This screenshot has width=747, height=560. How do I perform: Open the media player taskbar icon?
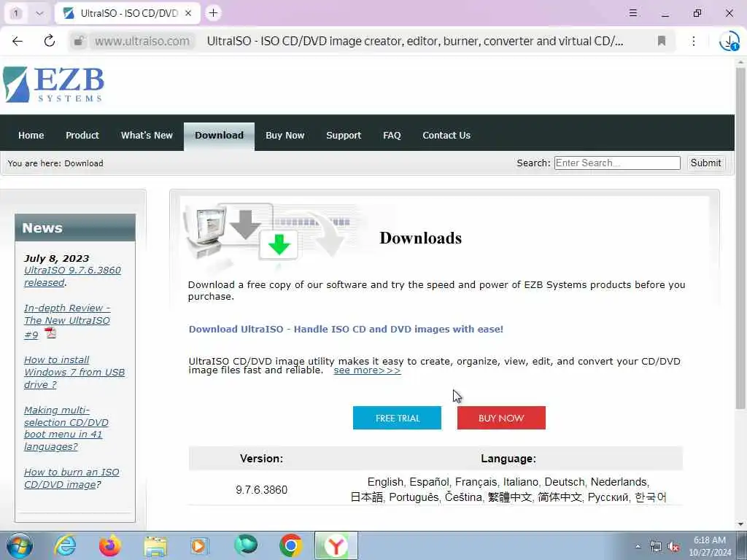(198, 546)
